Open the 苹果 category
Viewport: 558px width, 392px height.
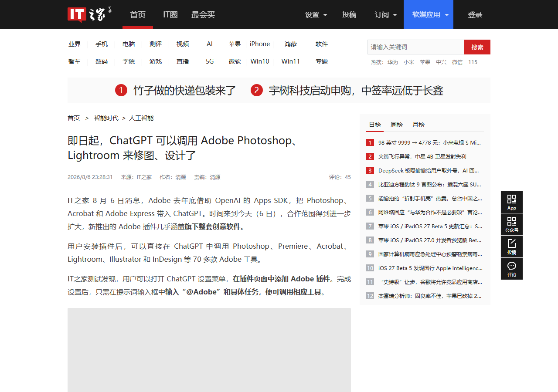click(235, 44)
